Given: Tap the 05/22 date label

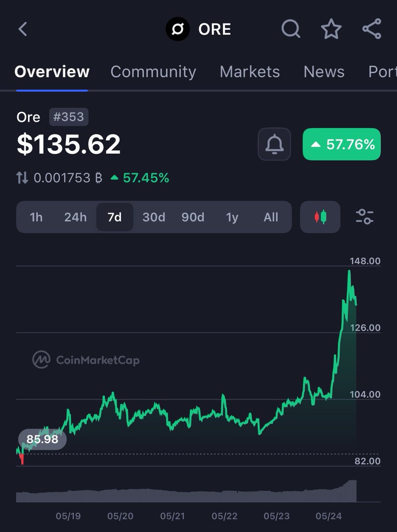Looking at the screenshot, I should coord(224,516).
